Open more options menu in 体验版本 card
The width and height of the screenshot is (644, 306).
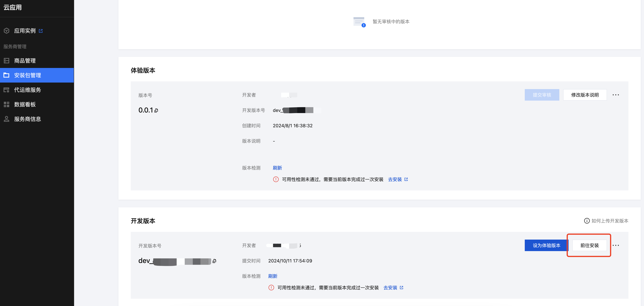(616, 95)
